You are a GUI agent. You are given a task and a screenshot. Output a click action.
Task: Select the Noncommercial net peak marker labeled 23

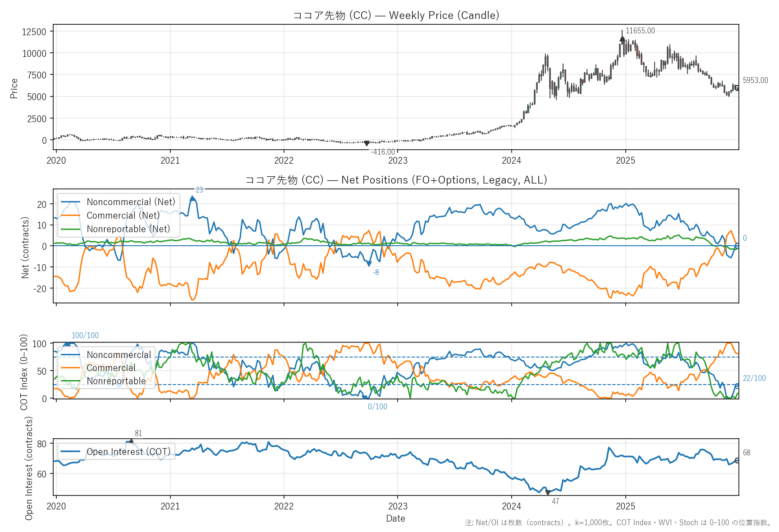(192, 198)
